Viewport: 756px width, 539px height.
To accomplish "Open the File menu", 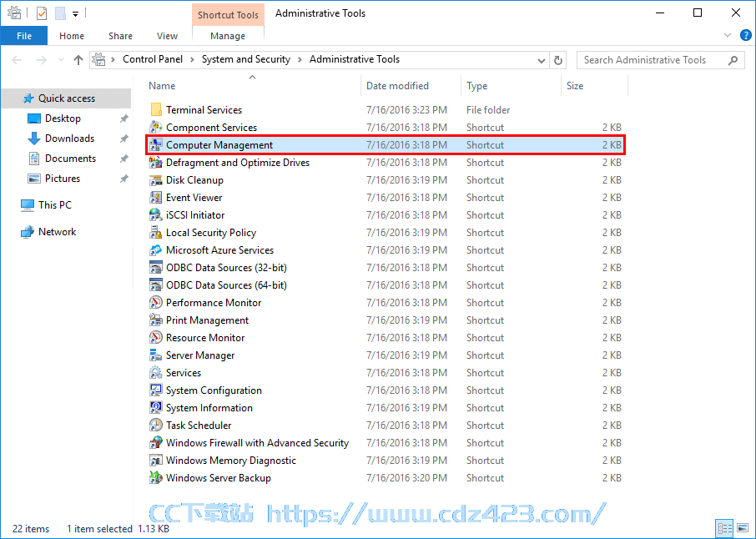I will pyautogui.click(x=24, y=36).
